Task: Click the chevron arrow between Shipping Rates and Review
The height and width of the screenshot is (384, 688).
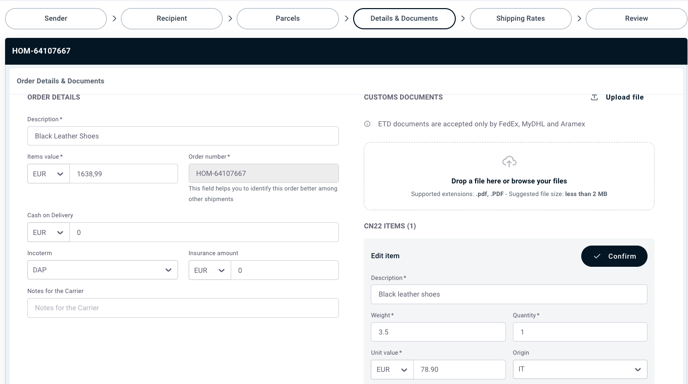Action: coord(579,18)
